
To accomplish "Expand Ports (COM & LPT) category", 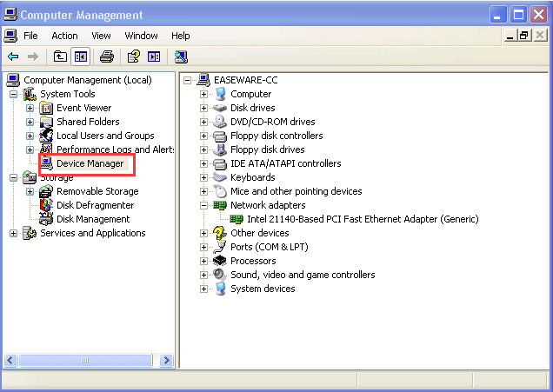I will pyautogui.click(x=204, y=247).
